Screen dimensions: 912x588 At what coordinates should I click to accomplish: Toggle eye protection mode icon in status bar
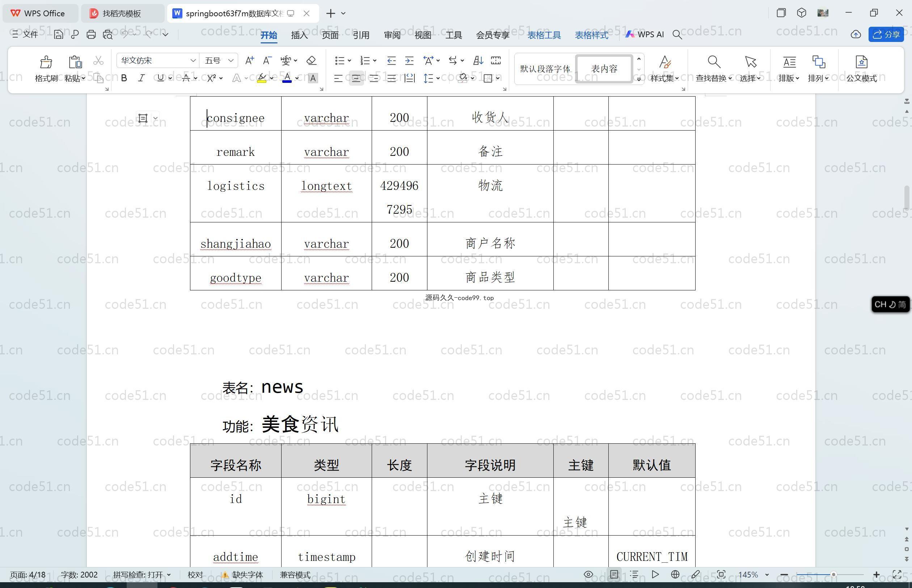point(588,574)
